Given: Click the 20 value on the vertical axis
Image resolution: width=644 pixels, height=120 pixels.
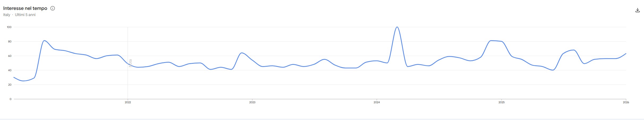Looking at the screenshot, I should click(x=10, y=85).
